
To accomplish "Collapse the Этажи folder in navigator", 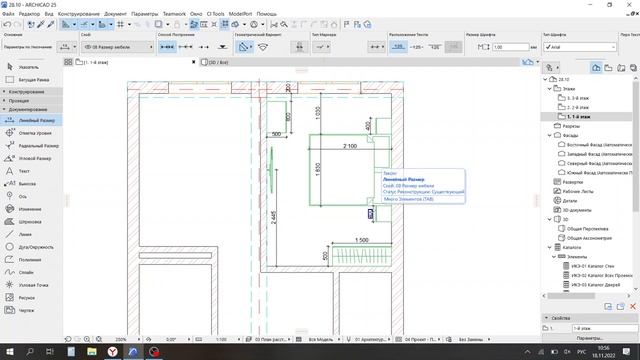I will click(x=549, y=89).
